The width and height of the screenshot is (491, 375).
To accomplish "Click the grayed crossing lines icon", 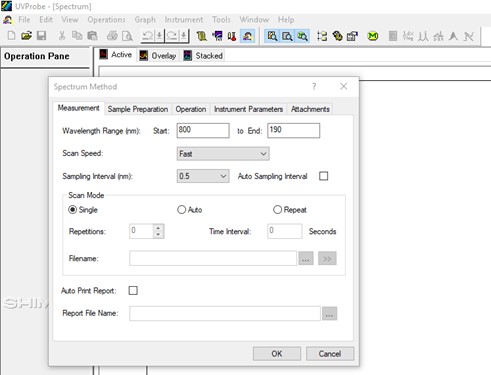I will [x=469, y=36].
